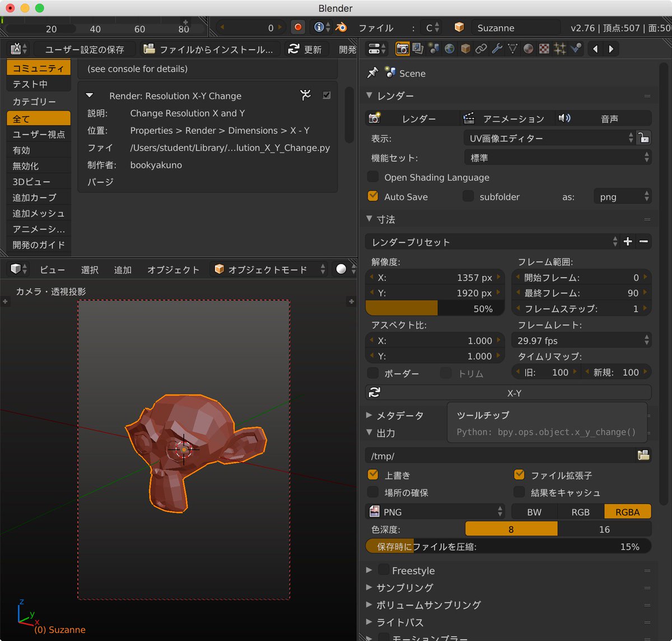Select the コミュニティ support level filter
The image size is (672, 641).
39,68
